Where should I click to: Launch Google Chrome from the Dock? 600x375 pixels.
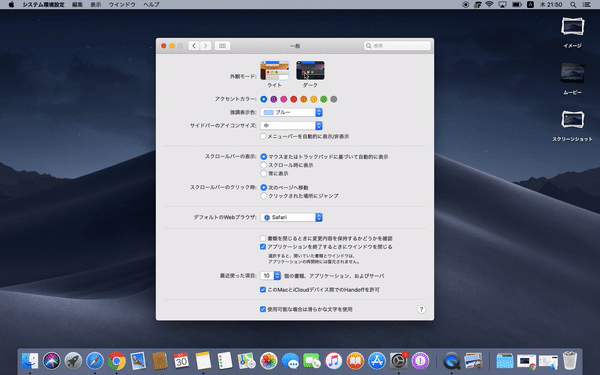117,361
